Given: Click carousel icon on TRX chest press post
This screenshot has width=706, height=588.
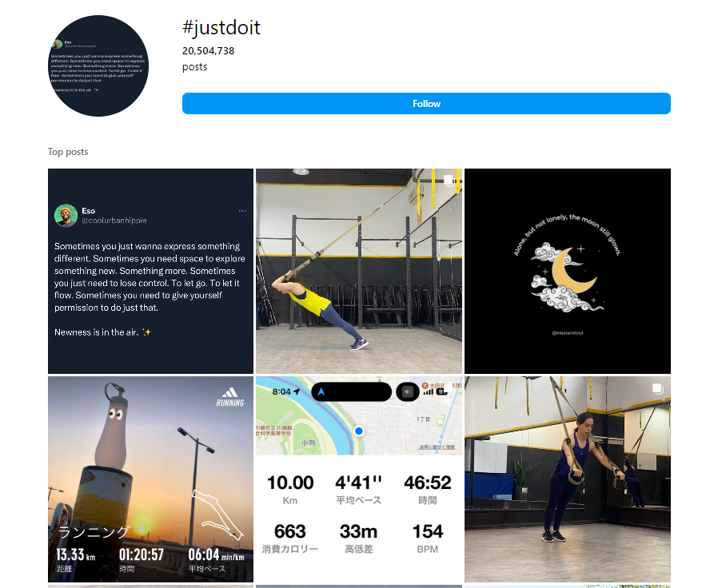Looking at the screenshot, I should pos(657,389).
